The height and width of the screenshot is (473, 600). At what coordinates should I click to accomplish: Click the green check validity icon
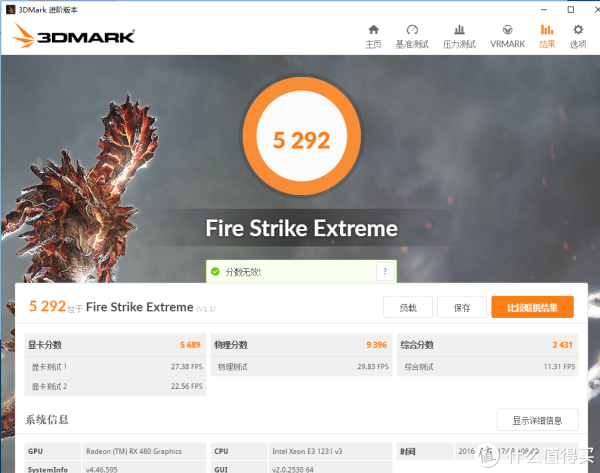tap(215, 272)
